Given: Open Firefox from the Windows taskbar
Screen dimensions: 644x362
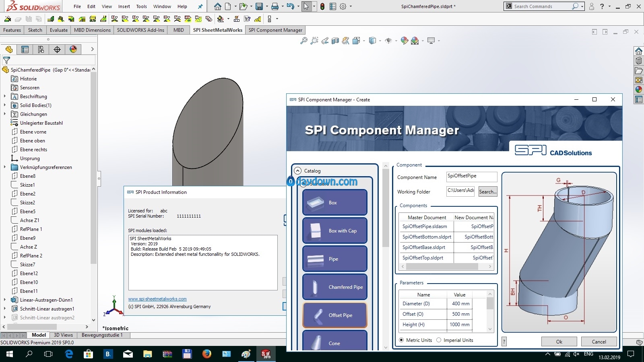Looking at the screenshot, I should (206, 354).
